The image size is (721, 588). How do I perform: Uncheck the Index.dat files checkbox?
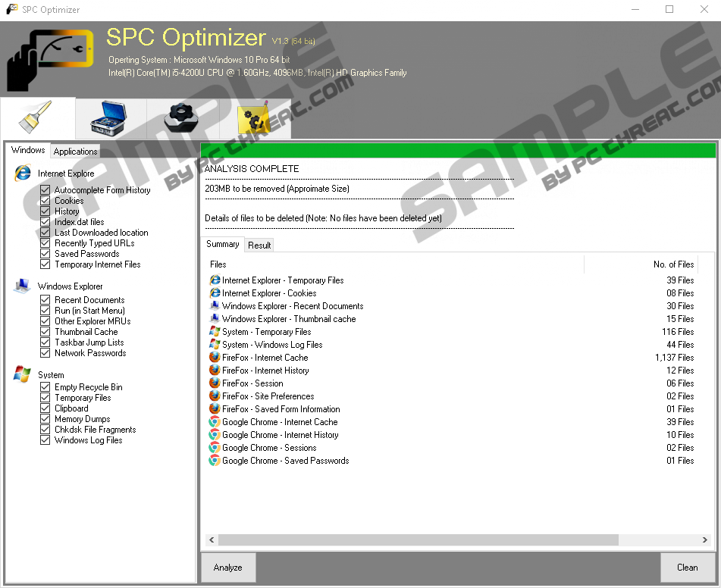pyautogui.click(x=45, y=221)
